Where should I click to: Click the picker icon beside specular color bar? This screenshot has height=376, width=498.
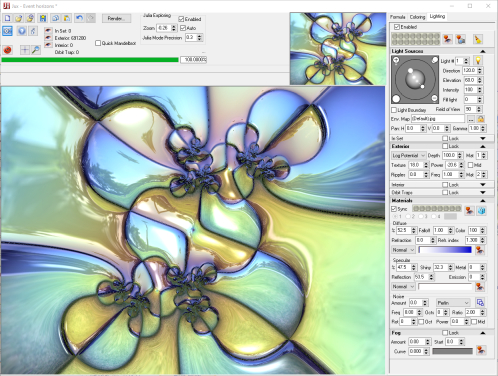point(480,286)
